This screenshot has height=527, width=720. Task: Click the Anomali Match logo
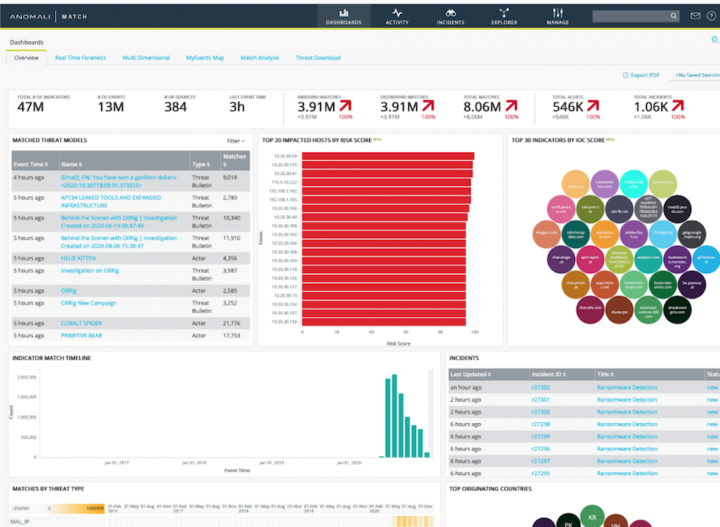48,17
